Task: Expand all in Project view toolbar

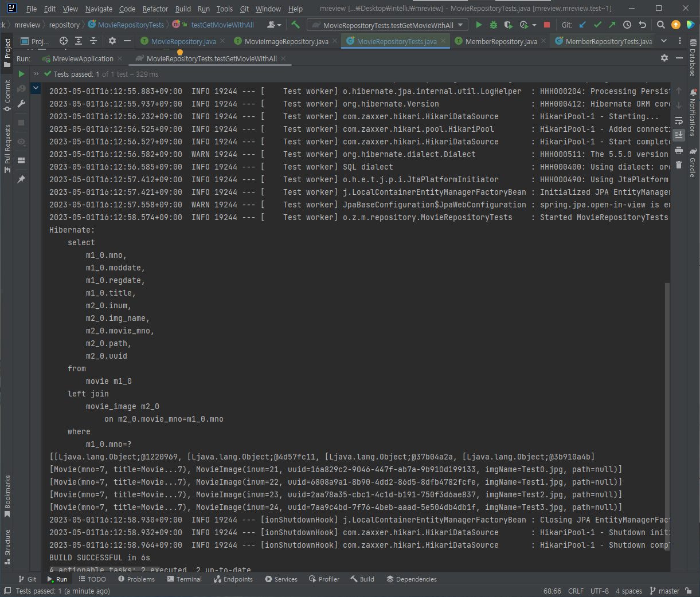Action: 79,41
